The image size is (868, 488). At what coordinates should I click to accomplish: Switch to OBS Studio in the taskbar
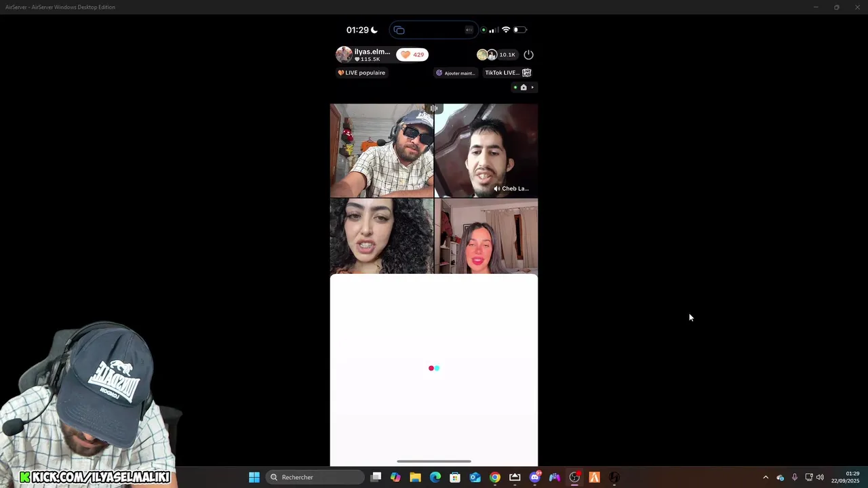574,477
